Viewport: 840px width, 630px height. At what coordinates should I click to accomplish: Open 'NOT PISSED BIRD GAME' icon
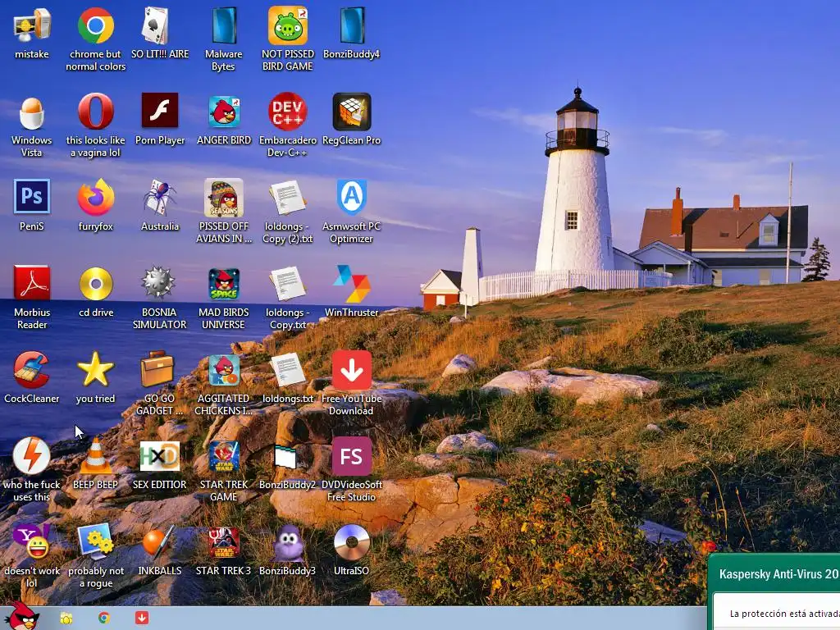point(288,25)
